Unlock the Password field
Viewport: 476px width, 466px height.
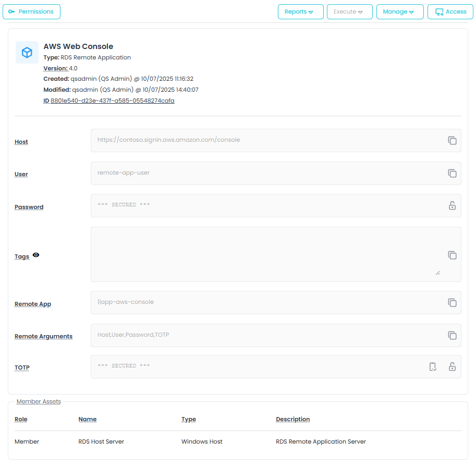452,205
